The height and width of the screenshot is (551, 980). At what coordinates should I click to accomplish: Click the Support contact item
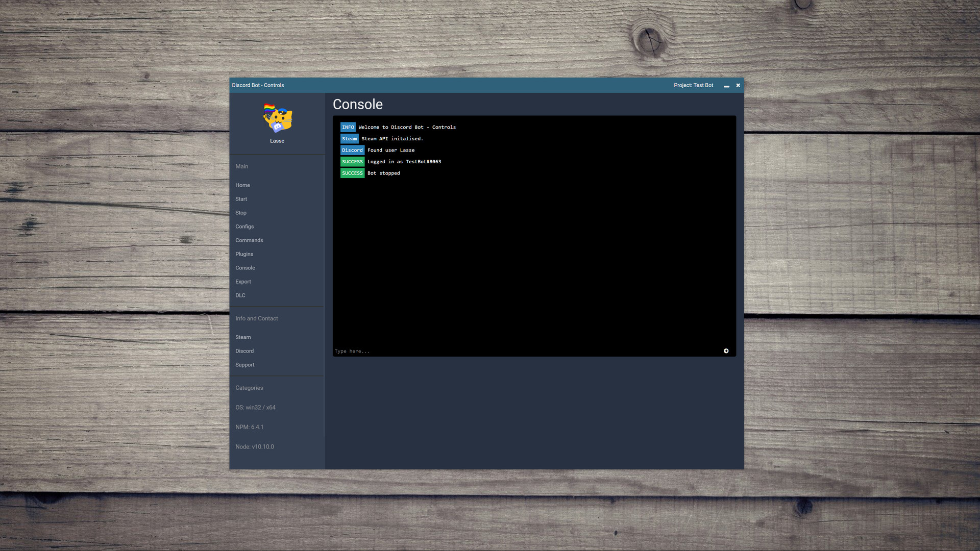(x=245, y=365)
